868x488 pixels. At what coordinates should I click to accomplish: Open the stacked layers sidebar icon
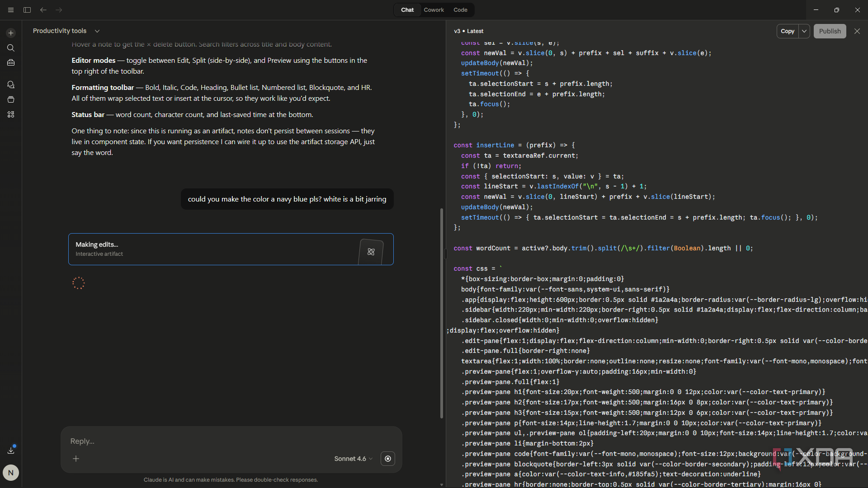(x=11, y=99)
